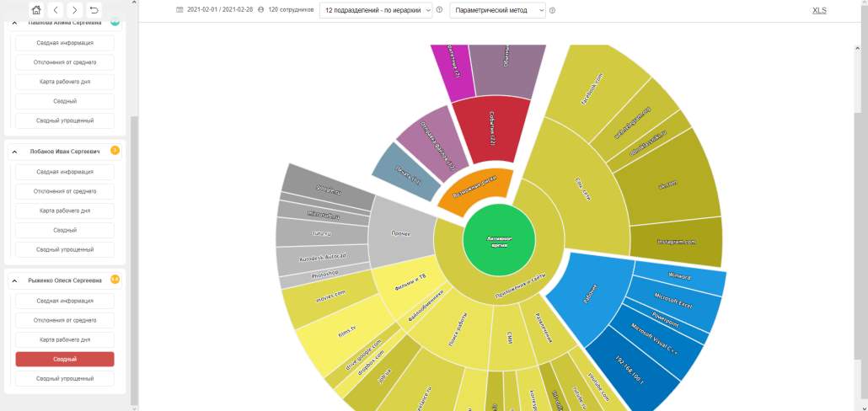
Task: Open Сводная информация under Рыженко Олеся
Action: pyautogui.click(x=65, y=301)
